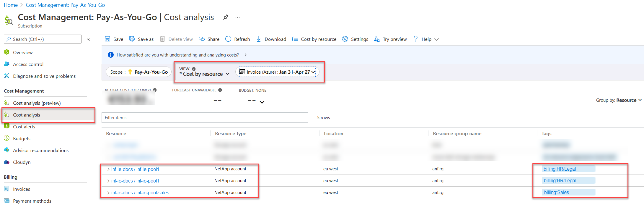Click the '5 rows' count text
644x210 pixels.
(324, 117)
